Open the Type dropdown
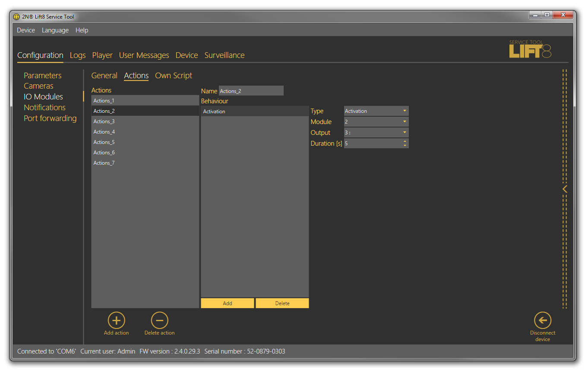588x370 pixels. click(405, 111)
